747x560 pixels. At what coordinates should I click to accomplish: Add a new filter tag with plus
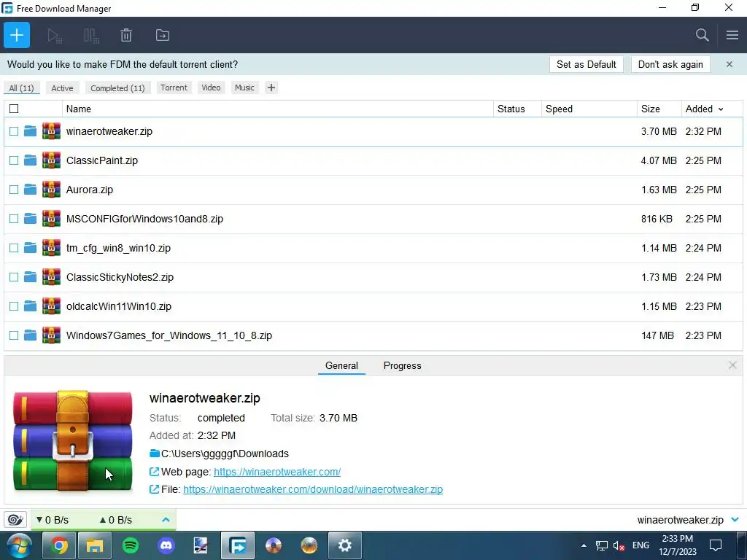271,87
